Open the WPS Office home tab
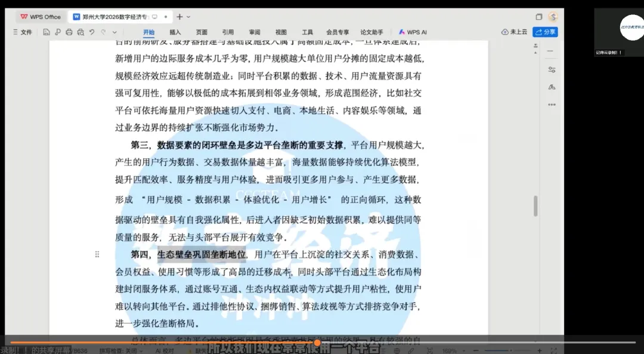644x354 pixels. pyautogui.click(x=41, y=17)
